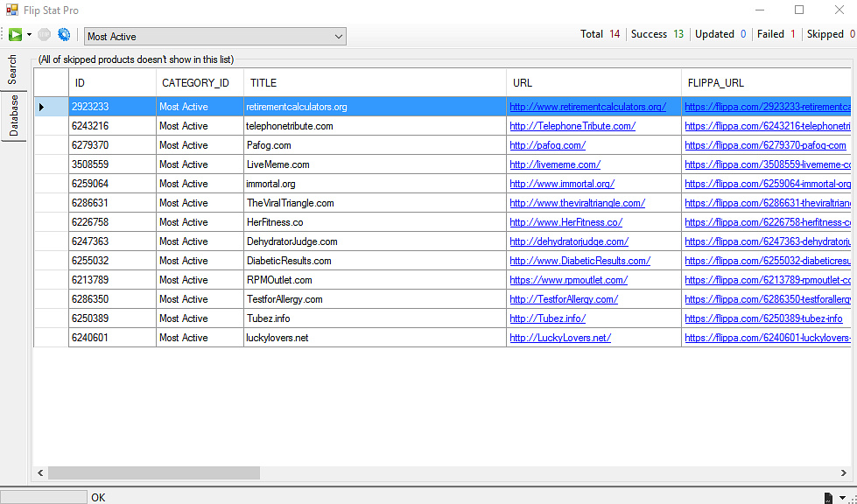This screenshot has height=504, width=857.
Task: Select title cell RPMOutlet.com
Action: tap(375, 280)
